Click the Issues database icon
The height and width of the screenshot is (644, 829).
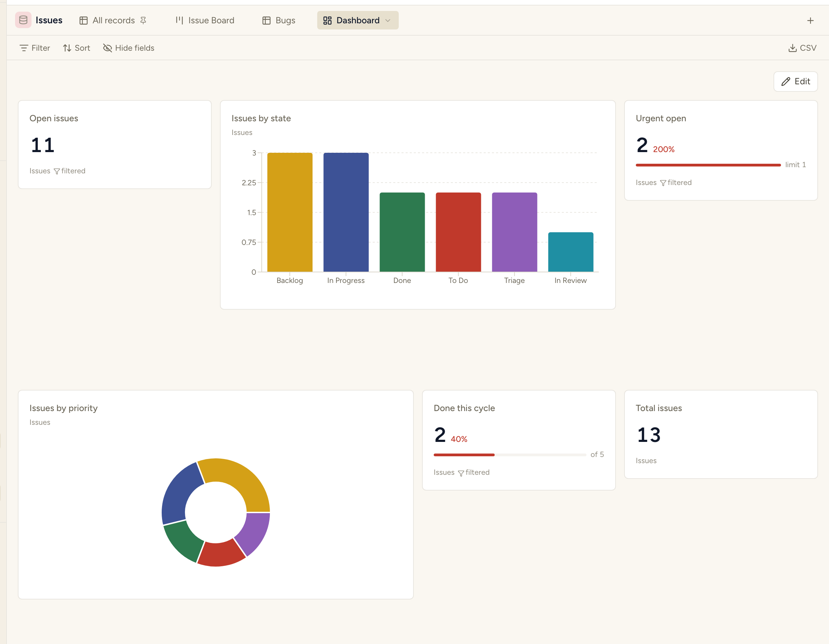(23, 20)
